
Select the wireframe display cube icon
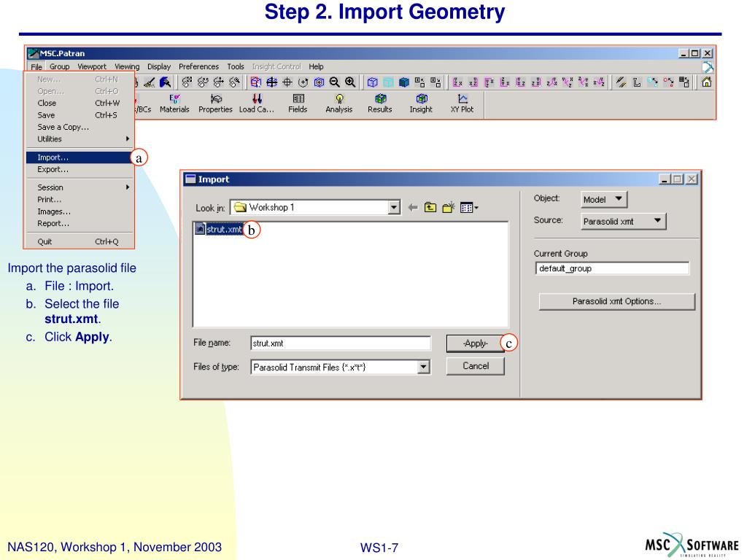click(x=373, y=82)
